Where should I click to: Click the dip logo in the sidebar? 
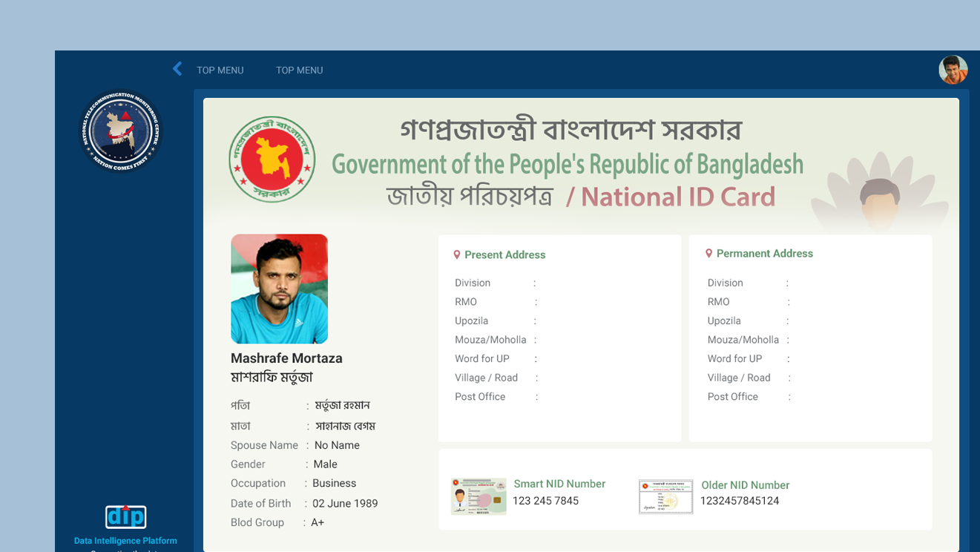[125, 516]
